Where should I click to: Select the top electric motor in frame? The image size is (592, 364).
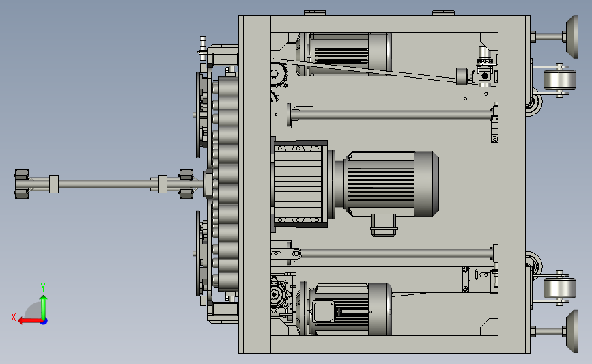tap(344, 54)
